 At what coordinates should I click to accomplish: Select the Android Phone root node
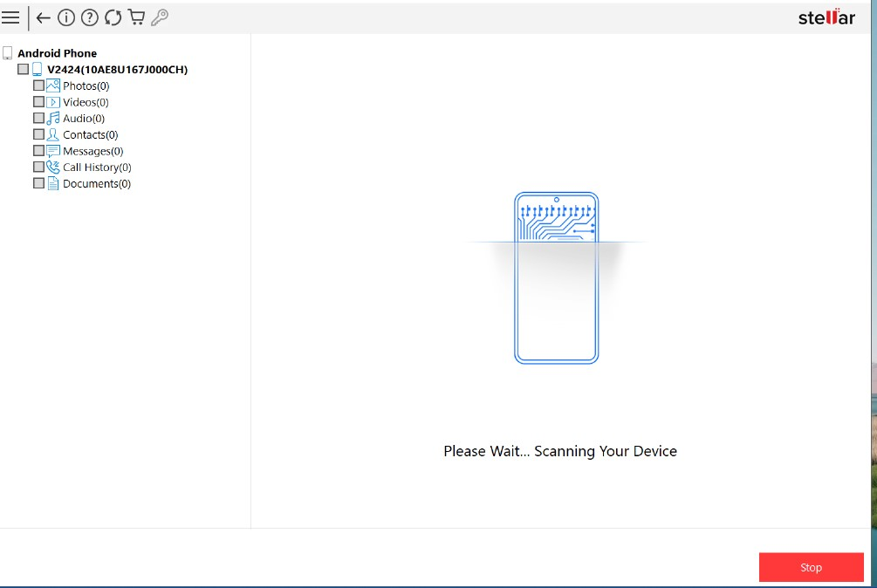[x=57, y=53]
